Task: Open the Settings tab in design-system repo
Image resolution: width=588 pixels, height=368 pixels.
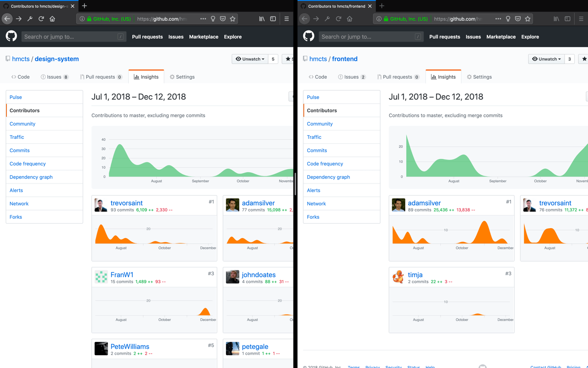Action: (182, 77)
